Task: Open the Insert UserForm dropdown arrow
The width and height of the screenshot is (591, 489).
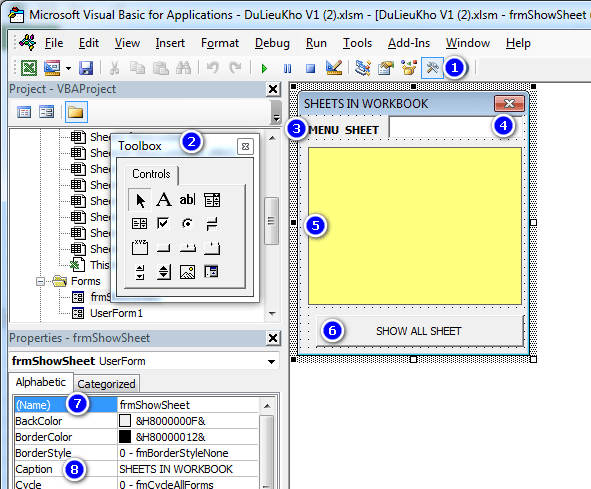Action: (68, 68)
